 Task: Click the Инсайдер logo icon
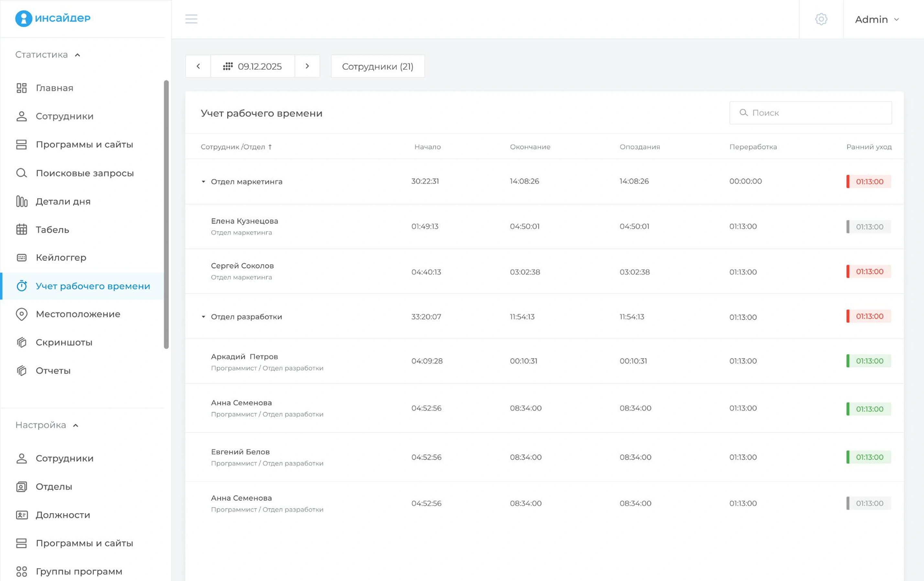point(23,18)
